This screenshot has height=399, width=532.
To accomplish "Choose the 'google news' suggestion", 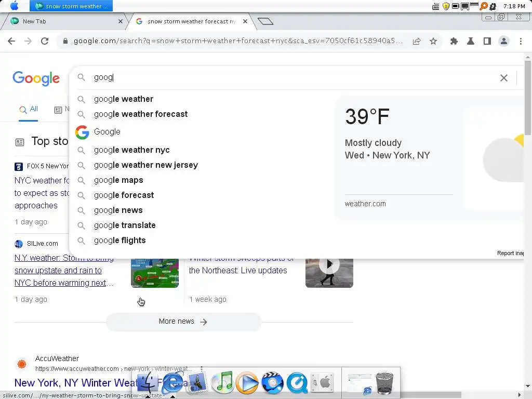I will click(x=118, y=210).
